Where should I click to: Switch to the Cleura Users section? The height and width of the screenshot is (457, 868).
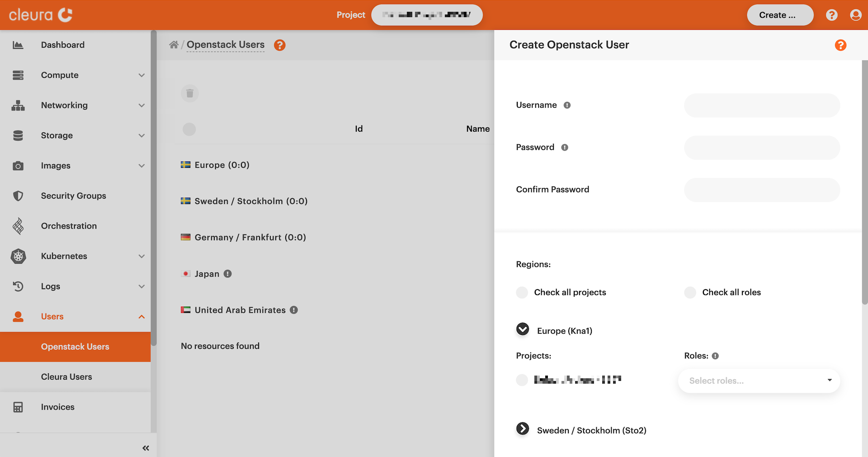tap(66, 376)
